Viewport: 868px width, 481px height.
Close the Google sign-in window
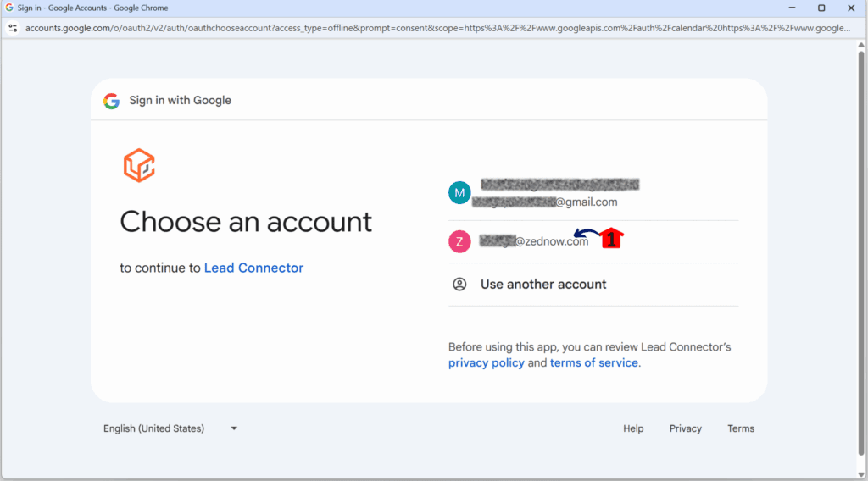point(851,8)
